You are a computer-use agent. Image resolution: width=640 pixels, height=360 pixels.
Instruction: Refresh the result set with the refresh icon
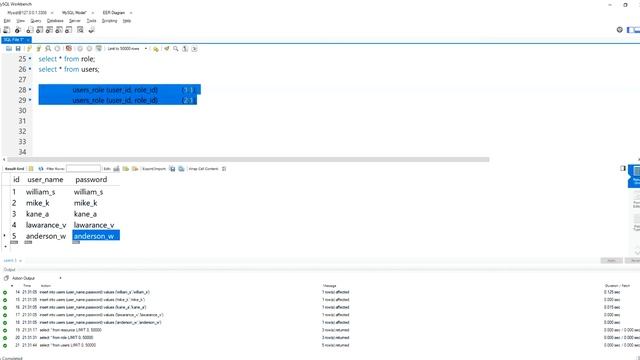click(x=41, y=169)
